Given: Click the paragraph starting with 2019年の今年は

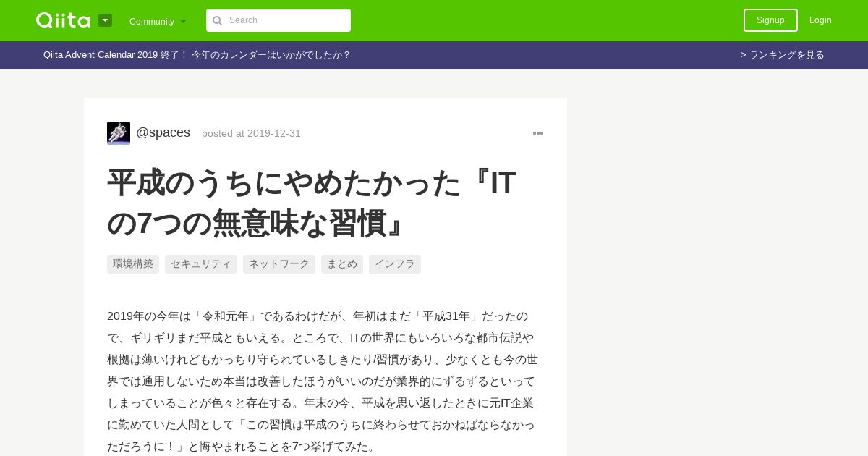Looking at the screenshot, I should 323,381.
